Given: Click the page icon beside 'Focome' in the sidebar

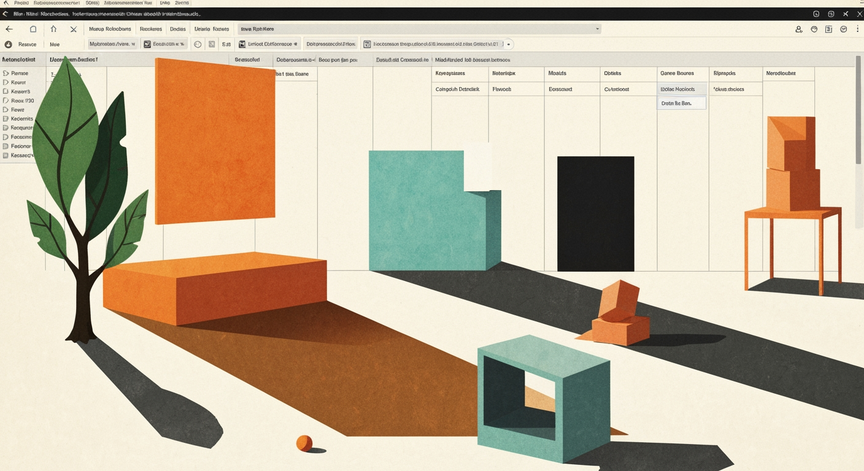Looking at the screenshot, I should click(6, 137).
